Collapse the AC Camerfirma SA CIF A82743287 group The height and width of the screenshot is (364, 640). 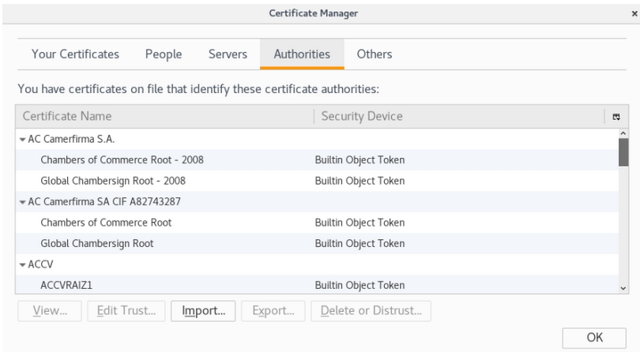tap(24, 201)
